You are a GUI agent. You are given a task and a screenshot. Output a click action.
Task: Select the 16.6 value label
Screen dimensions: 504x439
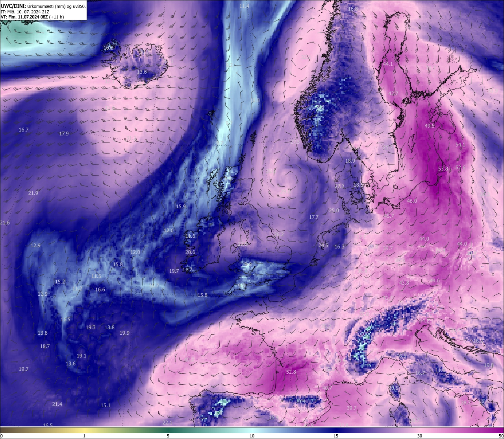click(100, 289)
